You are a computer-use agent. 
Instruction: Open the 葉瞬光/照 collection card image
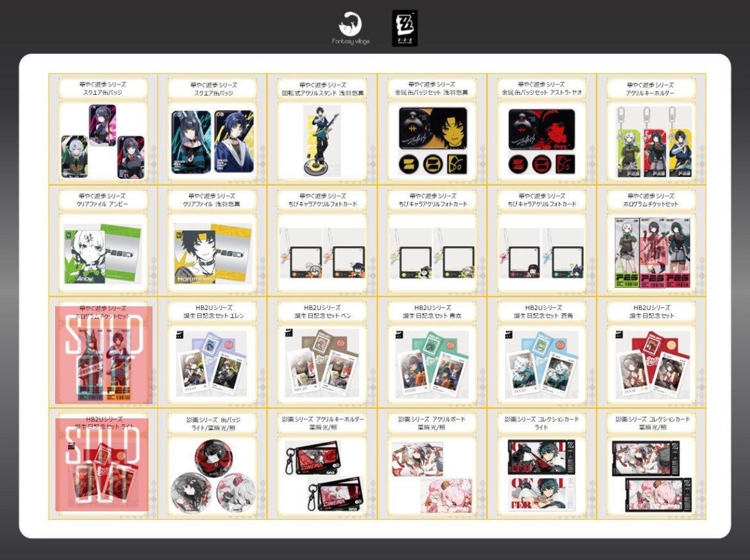tap(651, 476)
